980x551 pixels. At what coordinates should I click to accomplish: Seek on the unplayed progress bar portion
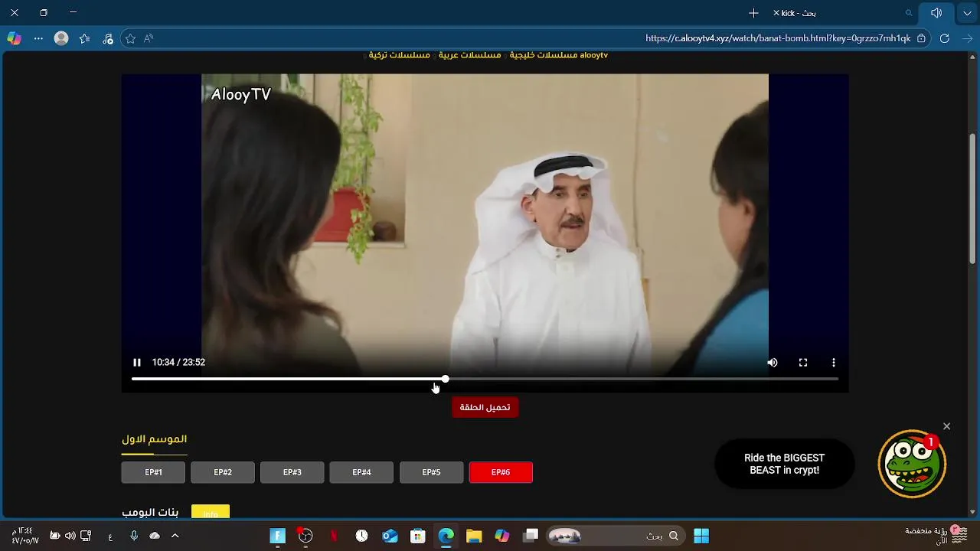(x=643, y=379)
